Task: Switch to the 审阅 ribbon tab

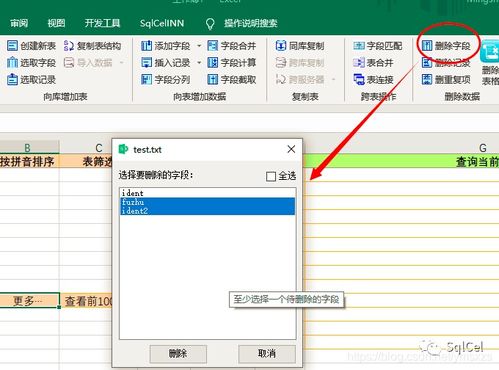Action: click(x=19, y=23)
